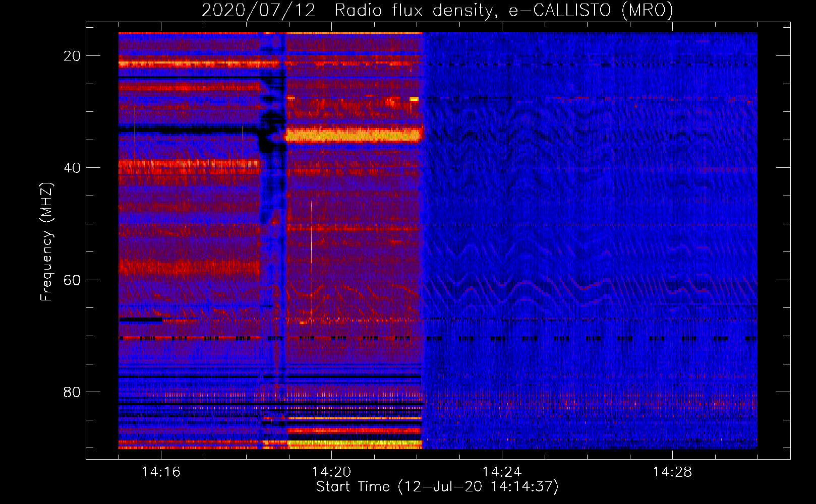The image size is (816, 504).
Task: Click the '80' frequency tick label
Action: pos(72,392)
